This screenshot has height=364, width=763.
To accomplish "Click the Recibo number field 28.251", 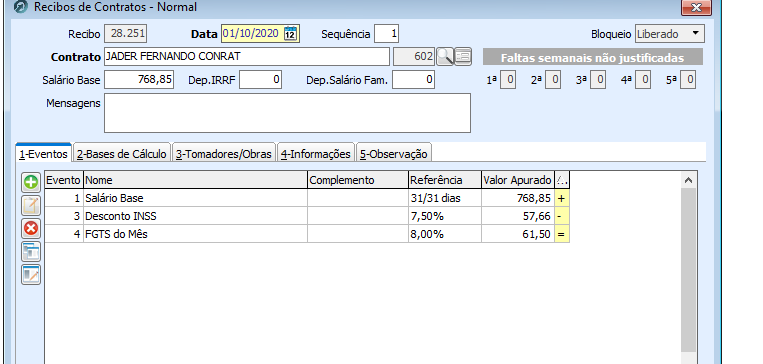I will coord(126,34).
